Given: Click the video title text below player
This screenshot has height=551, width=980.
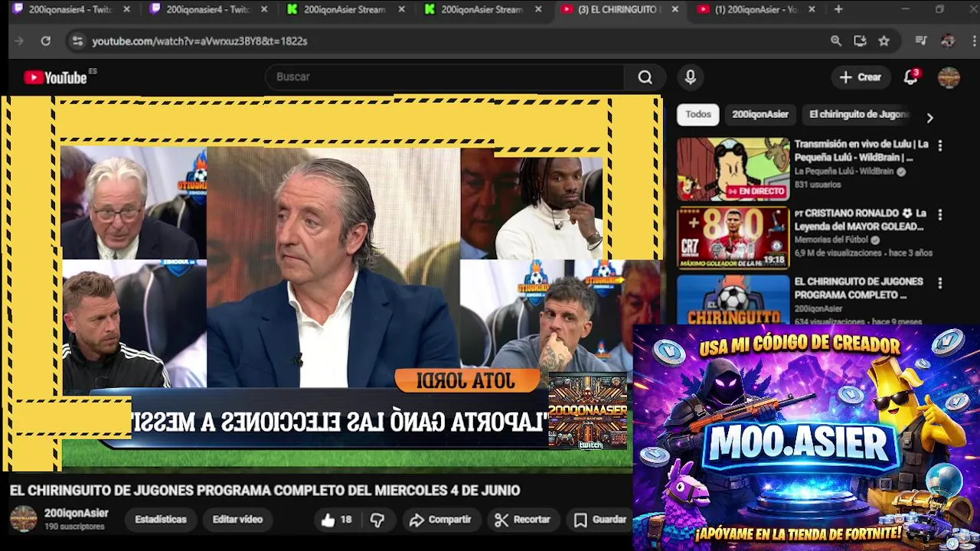Looking at the screenshot, I should [x=265, y=491].
